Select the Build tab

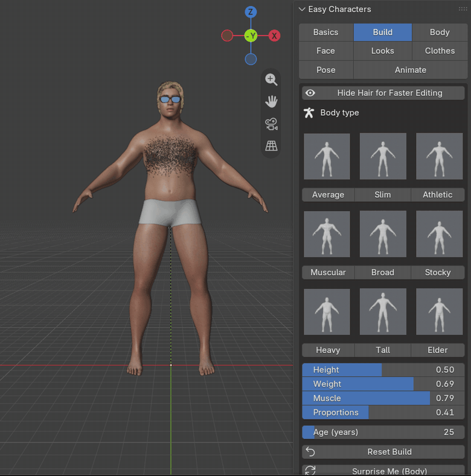pos(383,32)
